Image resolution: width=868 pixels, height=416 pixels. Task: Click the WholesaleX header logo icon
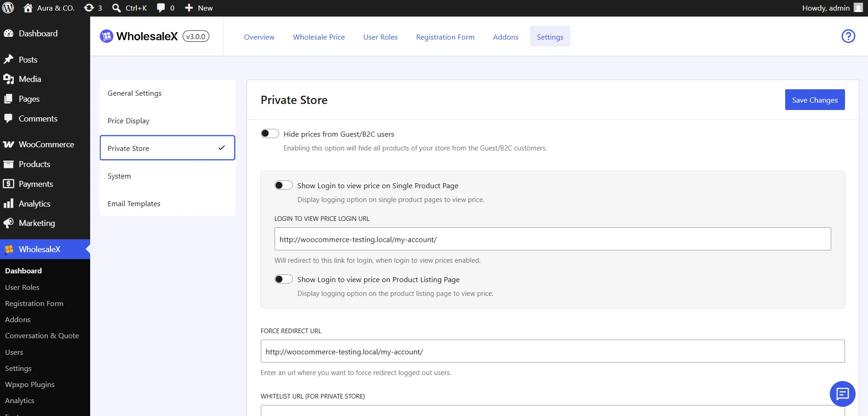point(106,36)
